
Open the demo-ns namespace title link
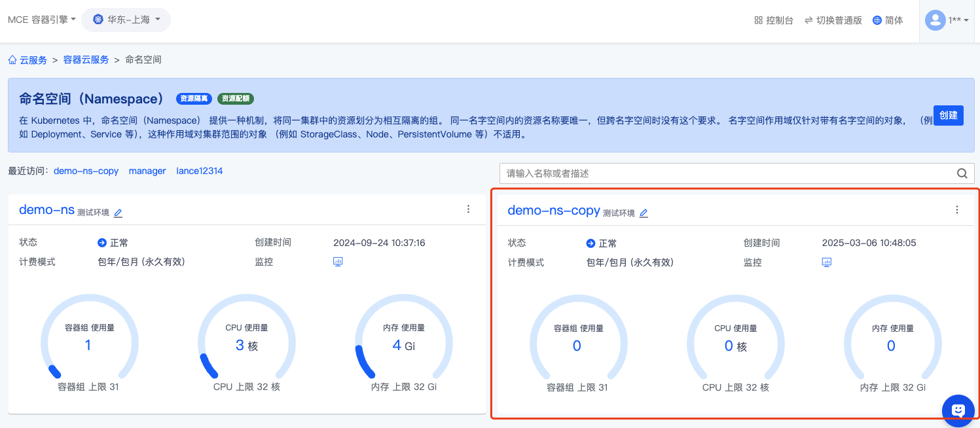click(x=46, y=210)
